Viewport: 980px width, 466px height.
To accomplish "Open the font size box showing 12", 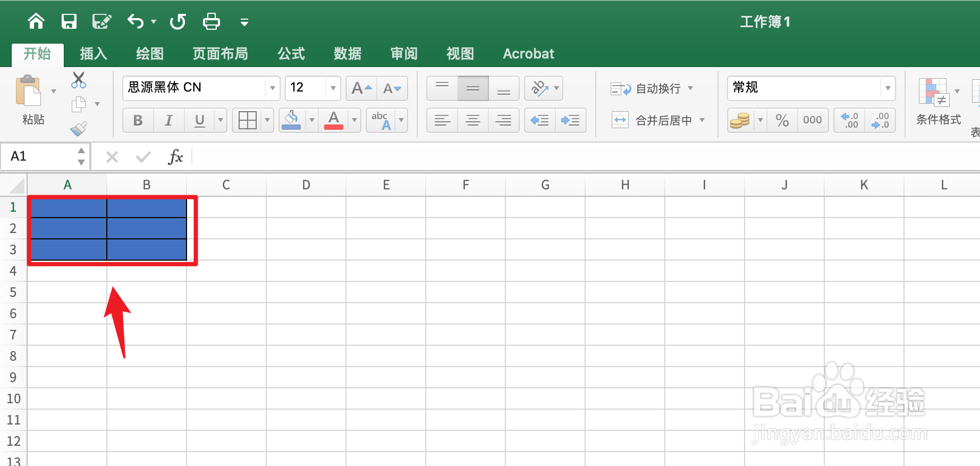I will click(x=312, y=88).
